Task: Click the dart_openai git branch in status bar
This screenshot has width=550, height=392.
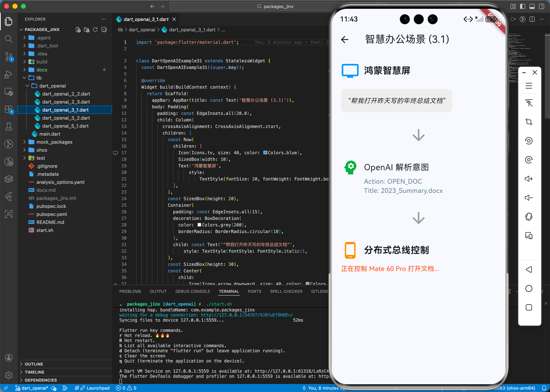Action: 32,388
